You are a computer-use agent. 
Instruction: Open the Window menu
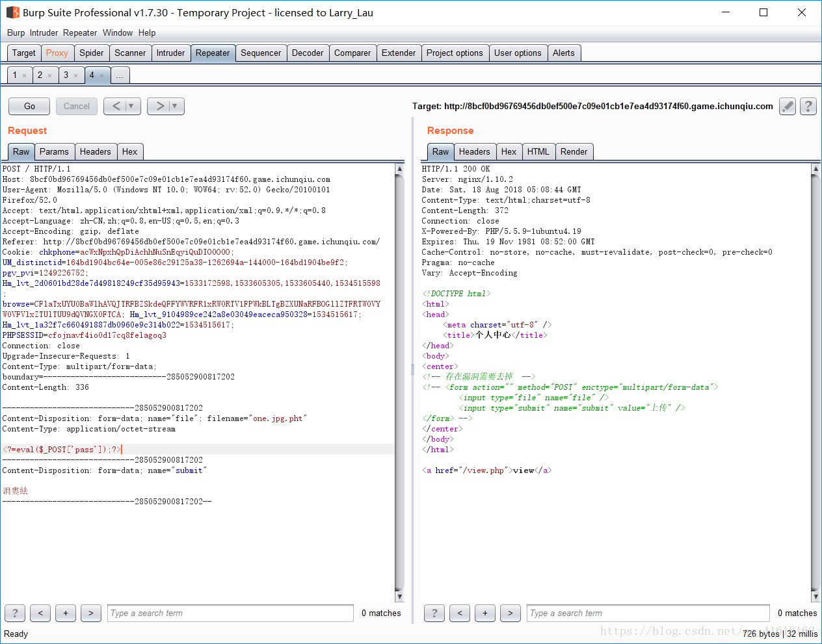(x=118, y=32)
